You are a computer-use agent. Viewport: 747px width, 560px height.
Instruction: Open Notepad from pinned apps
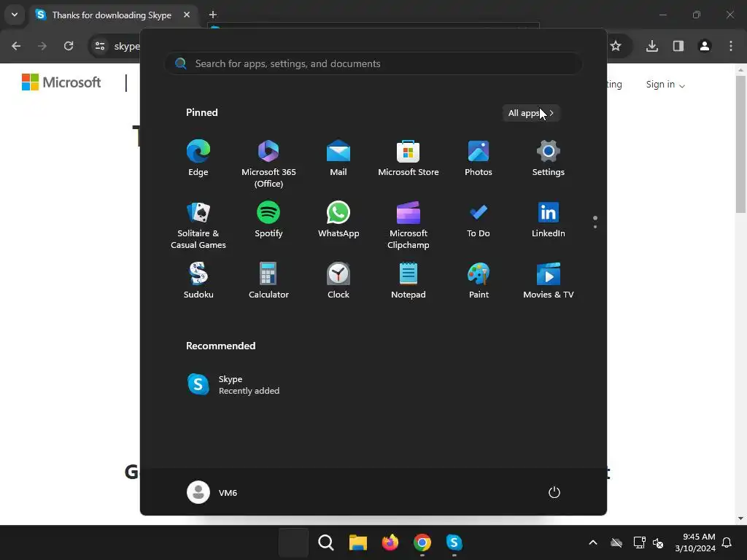click(409, 281)
